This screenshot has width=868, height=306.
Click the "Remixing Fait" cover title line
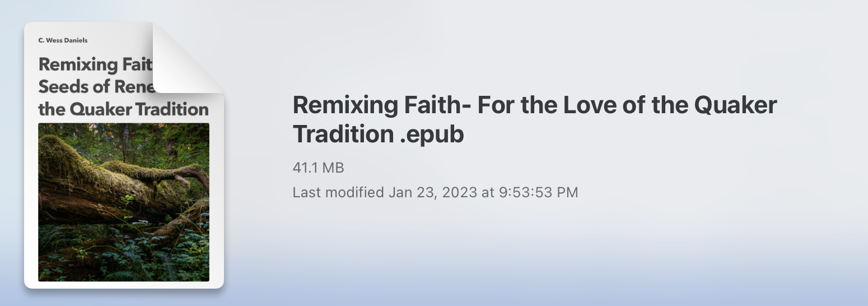pos(95,64)
